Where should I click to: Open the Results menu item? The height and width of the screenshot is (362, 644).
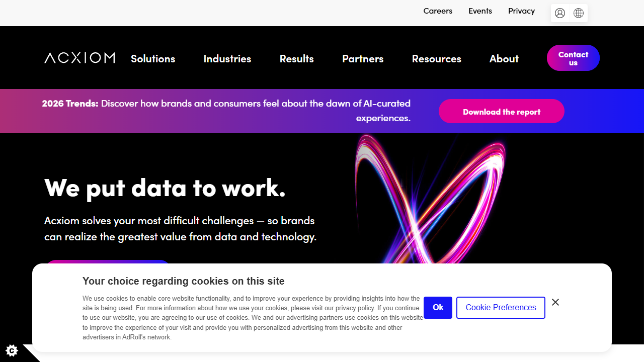pyautogui.click(x=297, y=59)
